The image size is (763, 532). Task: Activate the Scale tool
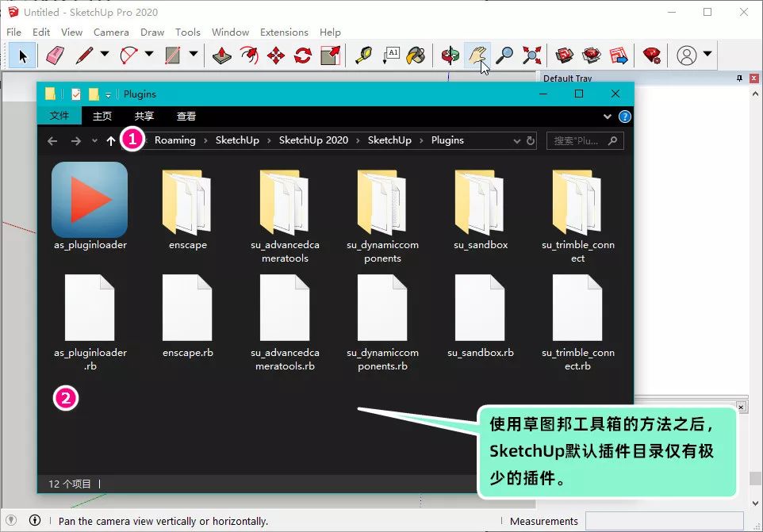331,55
